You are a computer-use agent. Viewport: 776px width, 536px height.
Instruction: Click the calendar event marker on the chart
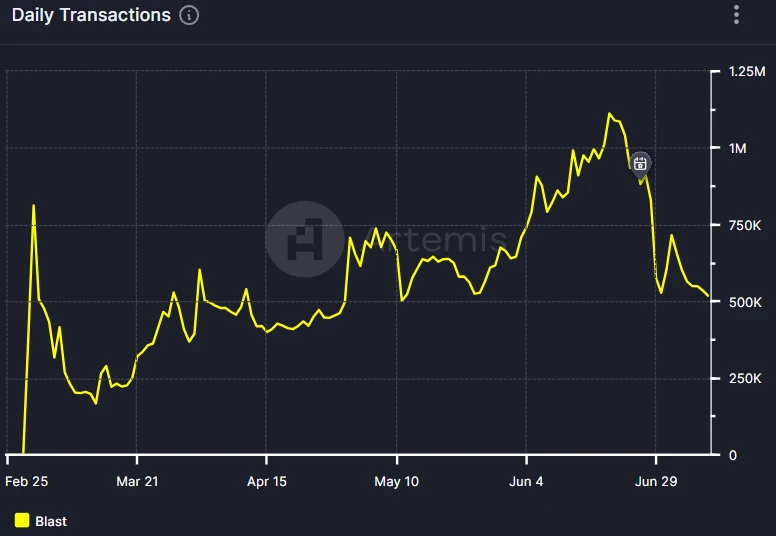641,163
